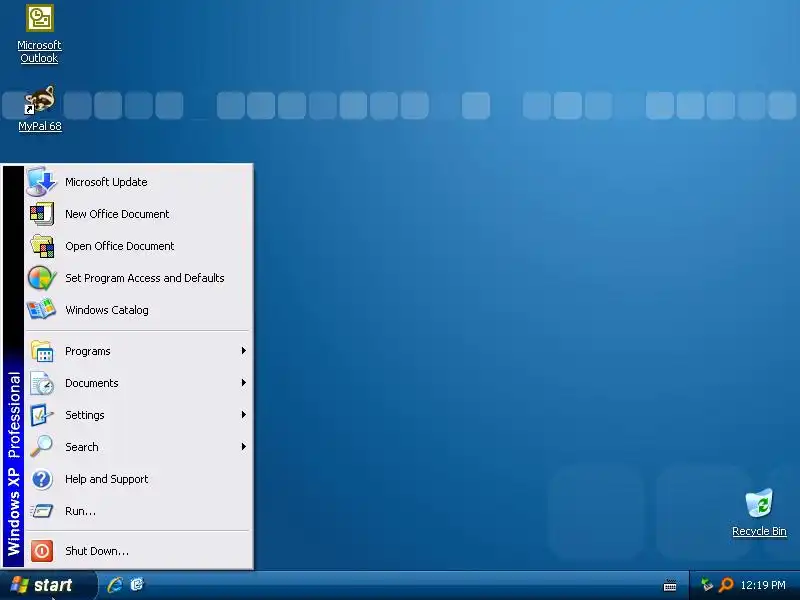
Task: Choose Microsoft Update menu entry
Action: click(138, 182)
